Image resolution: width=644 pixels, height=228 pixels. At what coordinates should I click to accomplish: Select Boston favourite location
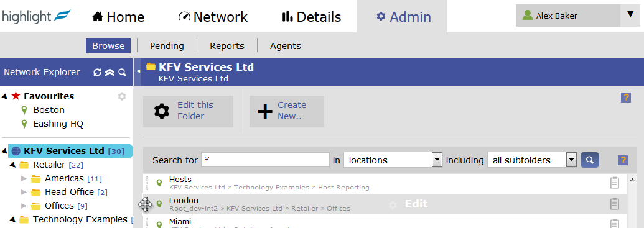pyautogui.click(x=49, y=110)
